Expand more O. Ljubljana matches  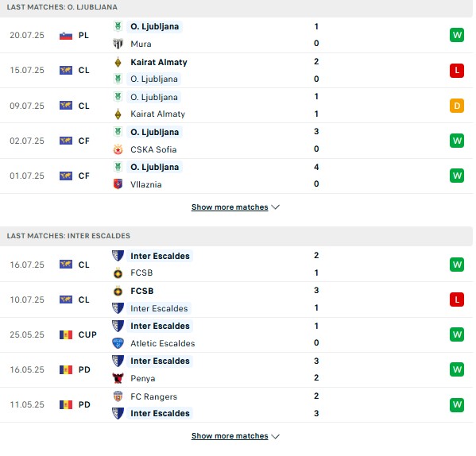[x=230, y=207]
